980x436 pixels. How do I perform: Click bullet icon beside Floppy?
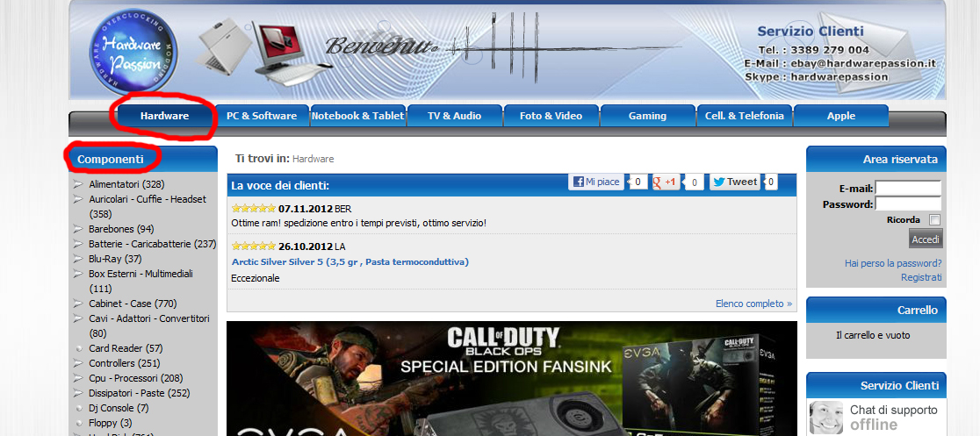point(78,423)
